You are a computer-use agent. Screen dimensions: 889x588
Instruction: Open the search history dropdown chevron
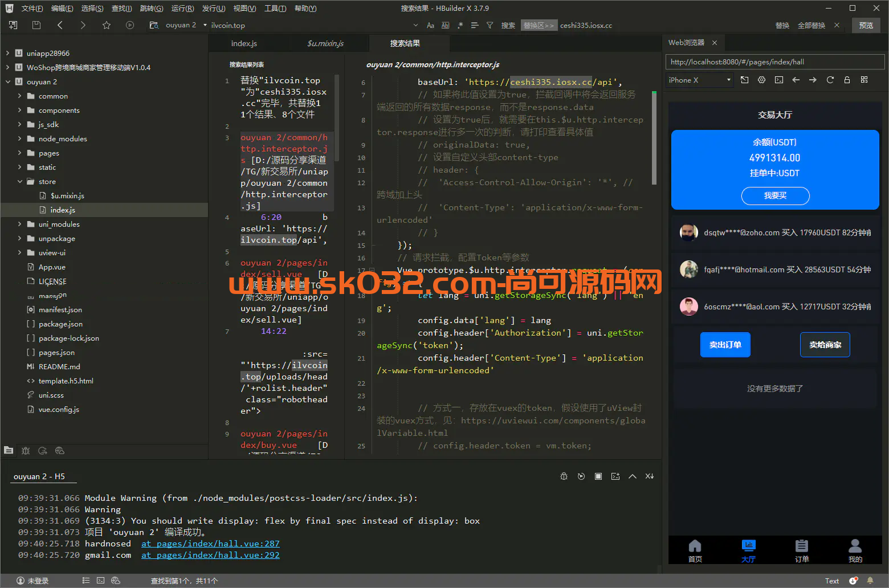pyautogui.click(x=415, y=25)
